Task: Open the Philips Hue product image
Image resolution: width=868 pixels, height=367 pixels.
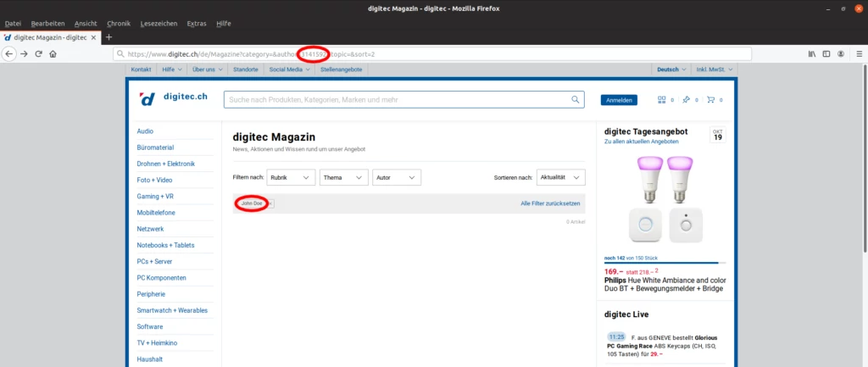Action: [x=665, y=200]
